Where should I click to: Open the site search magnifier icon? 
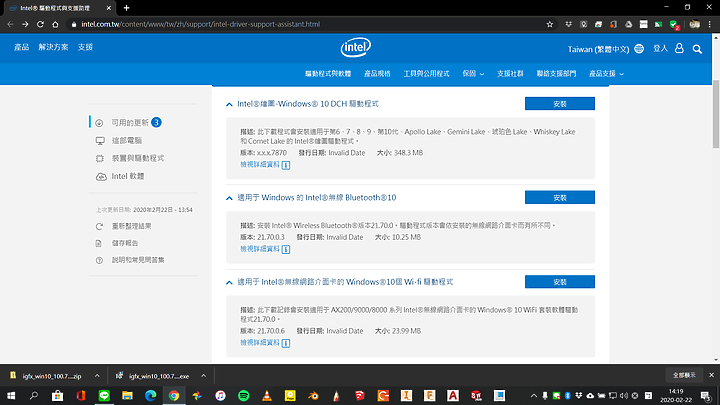697,49
